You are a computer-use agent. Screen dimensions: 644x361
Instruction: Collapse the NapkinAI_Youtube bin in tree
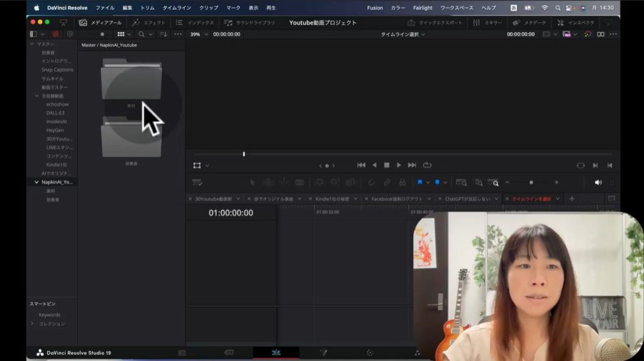pos(36,182)
